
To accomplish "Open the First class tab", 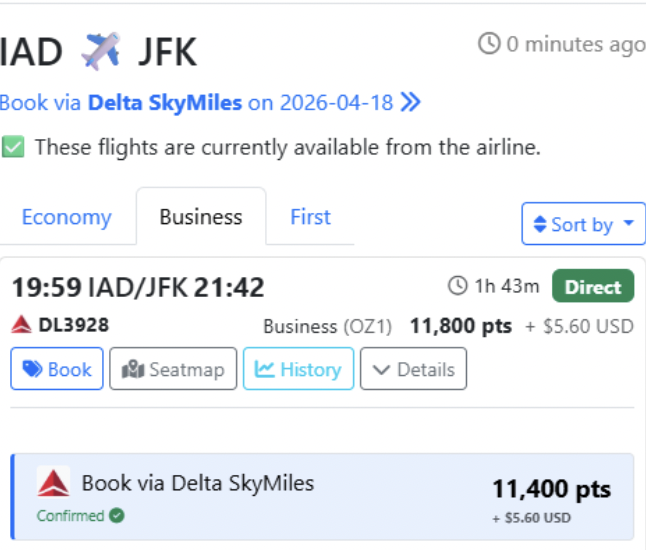I will tap(310, 217).
